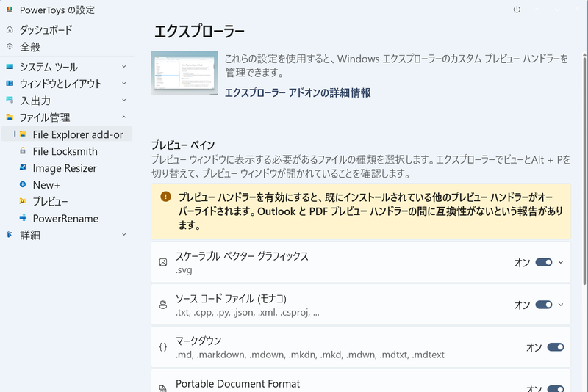Click the Input/Output (入出力) icon
Viewport: 588px width, 392px height.
pos(10,100)
